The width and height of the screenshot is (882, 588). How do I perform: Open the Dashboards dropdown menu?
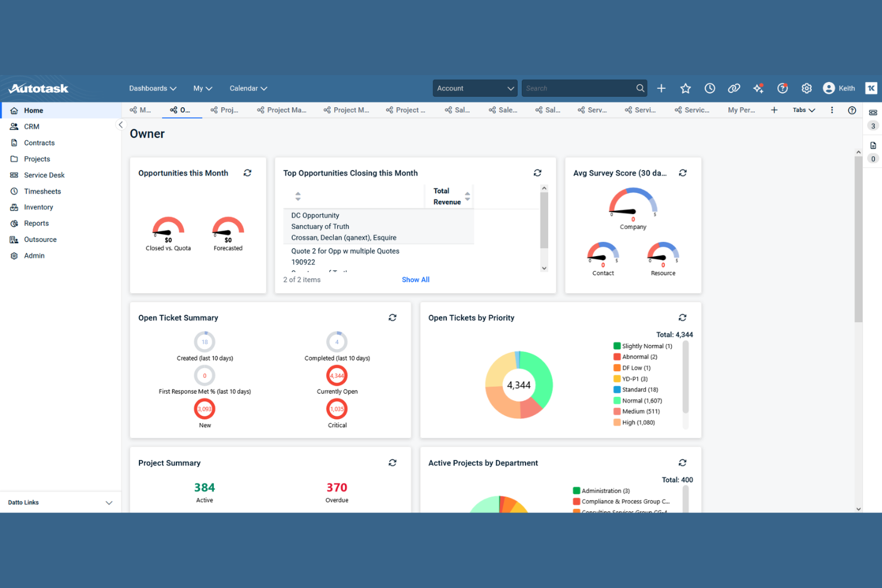pyautogui.click(x=153, y=88)
